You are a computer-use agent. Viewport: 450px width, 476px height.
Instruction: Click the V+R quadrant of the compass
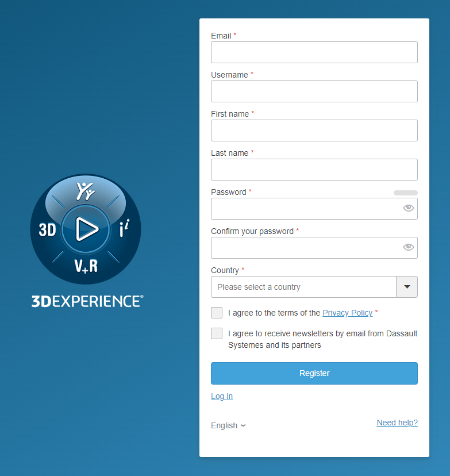[86, 266]
